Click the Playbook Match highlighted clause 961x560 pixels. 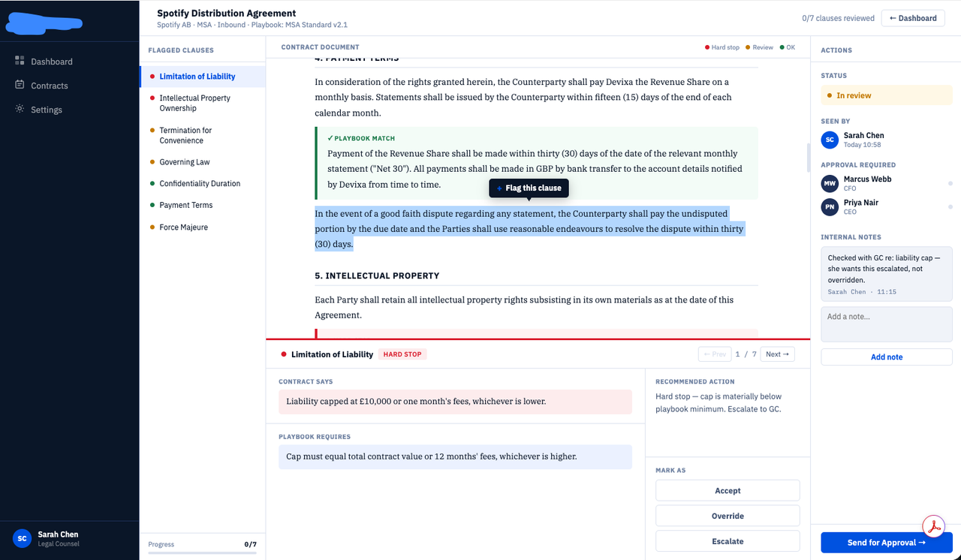(536, 163)
